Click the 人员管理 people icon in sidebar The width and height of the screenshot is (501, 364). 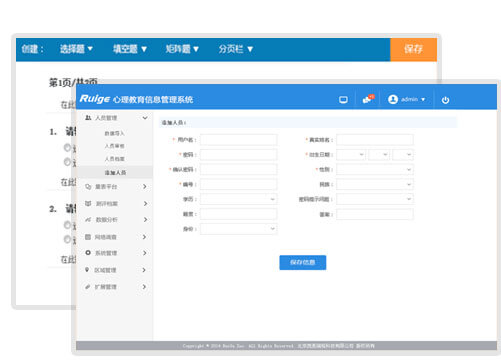coord(88,118)
